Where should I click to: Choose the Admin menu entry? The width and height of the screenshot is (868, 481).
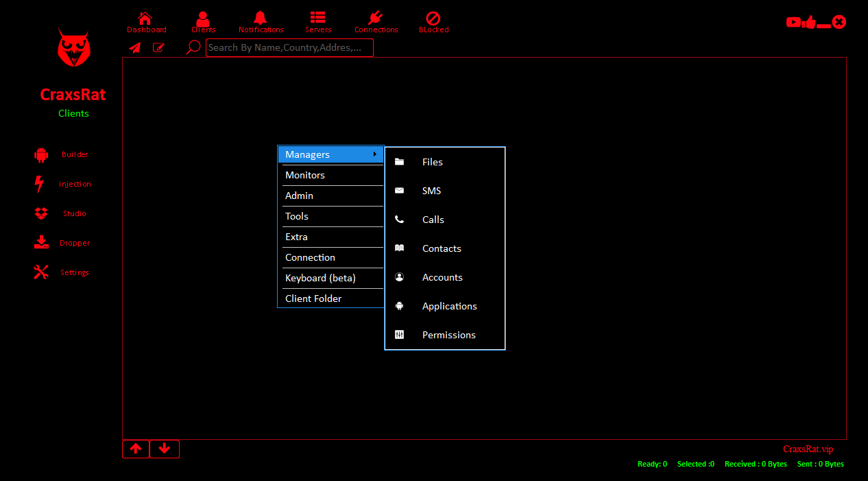click(x=330, y=196)
